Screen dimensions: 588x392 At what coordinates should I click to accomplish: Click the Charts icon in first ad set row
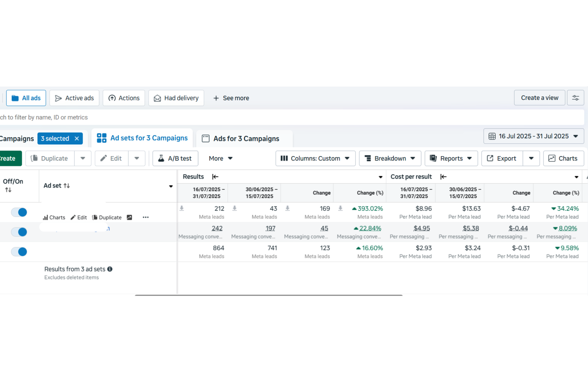[54, 217]
